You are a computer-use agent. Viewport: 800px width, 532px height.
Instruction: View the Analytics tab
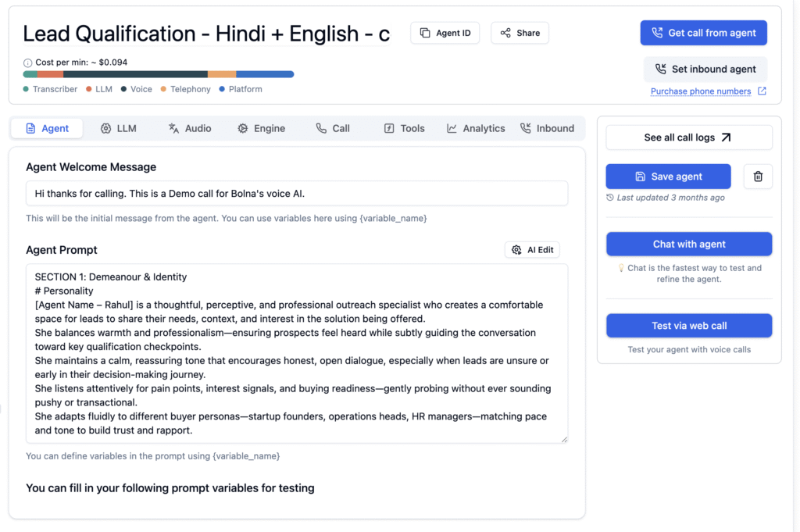(476, 128)
